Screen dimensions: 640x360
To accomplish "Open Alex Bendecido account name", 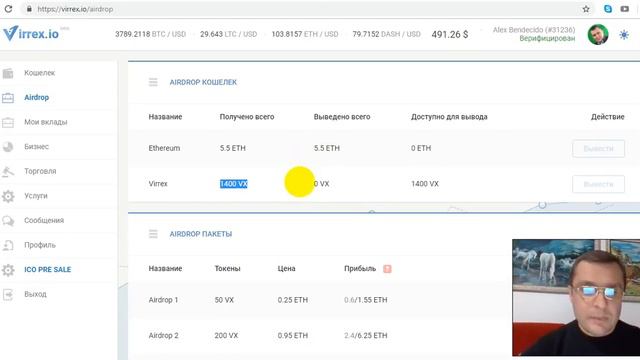I will tap(534, 30).
